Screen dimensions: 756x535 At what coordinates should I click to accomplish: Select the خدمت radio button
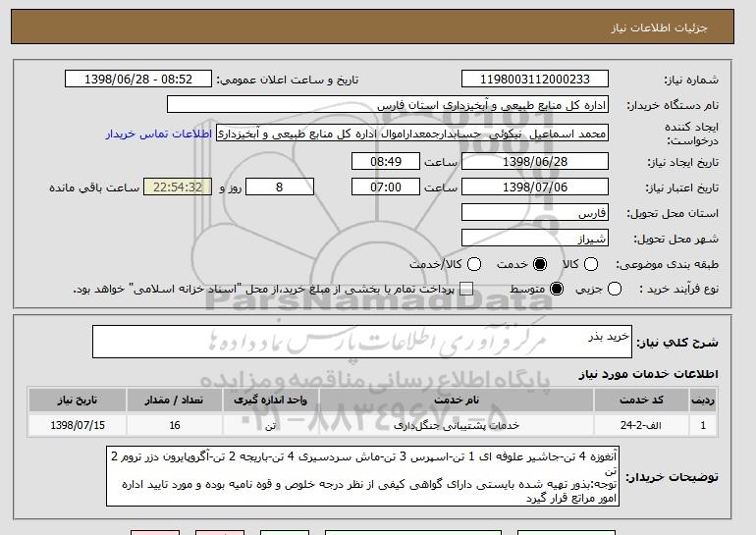(540, 264)
